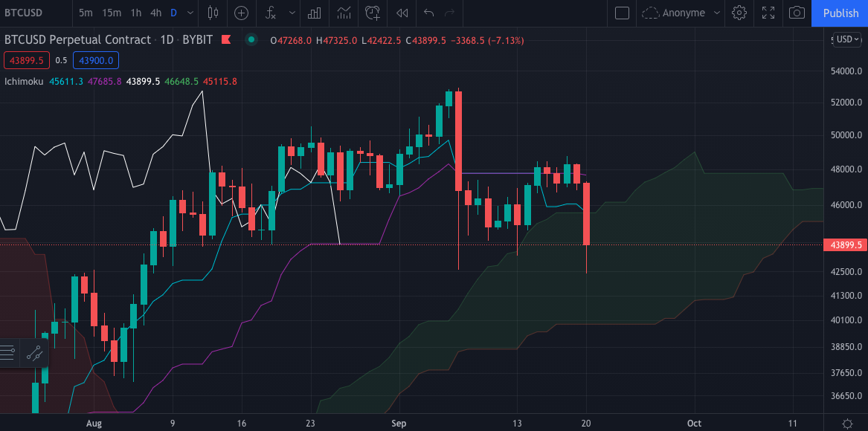The image size is (868, 431).
Task: Switch to the 1h timeframe
Action: click(x=135, y=13)
